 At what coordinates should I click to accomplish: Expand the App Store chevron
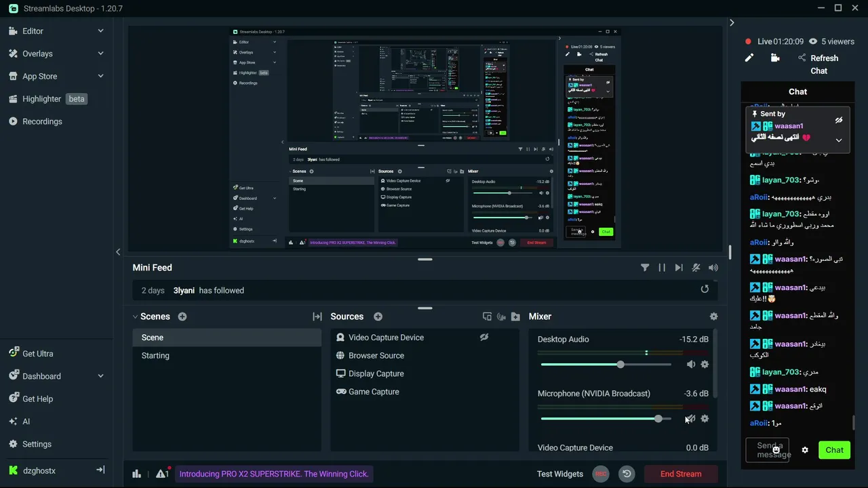pos(100,76)
